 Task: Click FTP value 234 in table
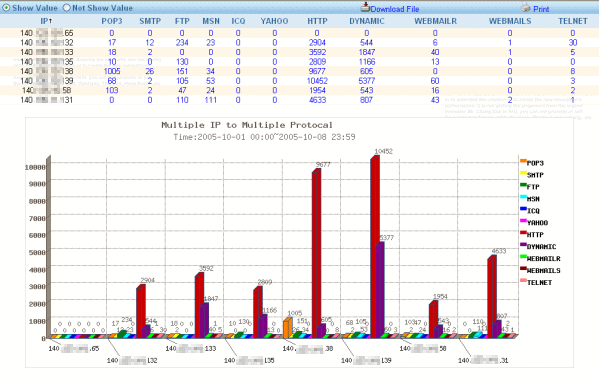pos(182,43)
